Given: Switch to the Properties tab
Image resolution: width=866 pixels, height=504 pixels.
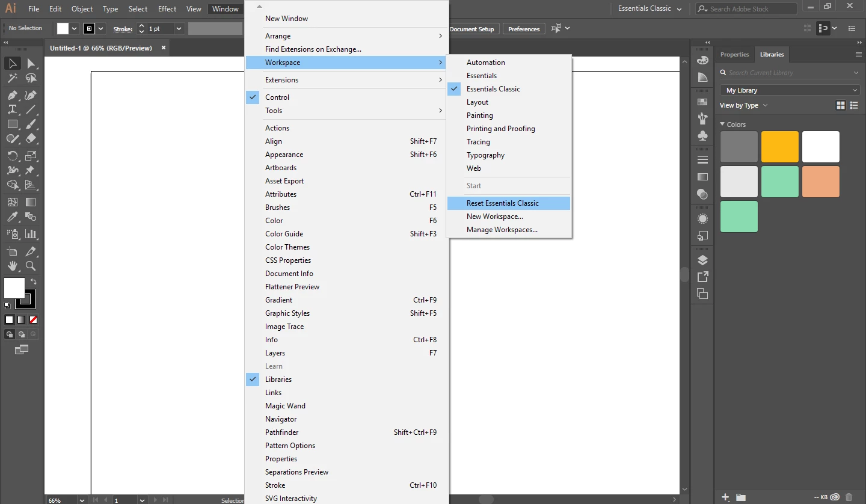Looking at the screenshot, I should 734,55.
